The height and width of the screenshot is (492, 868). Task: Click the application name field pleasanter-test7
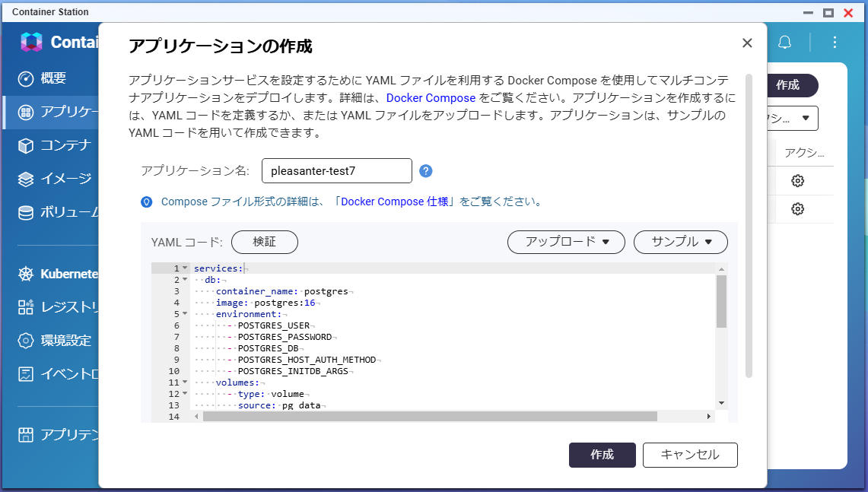click(336, 171)
